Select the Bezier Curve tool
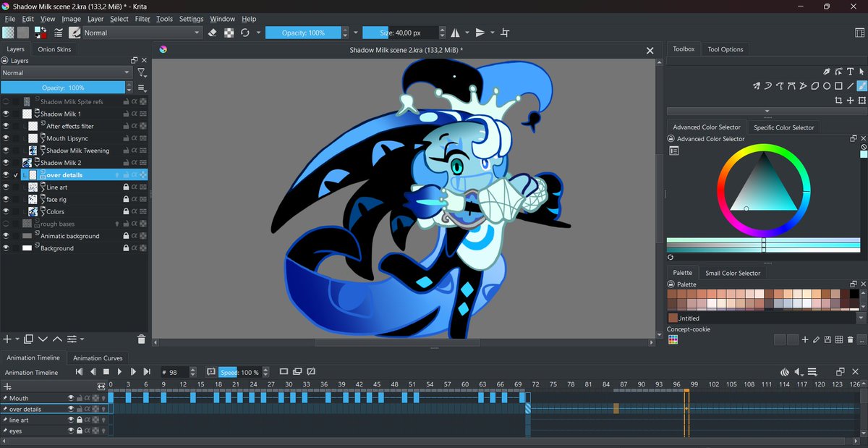The width and height of the screenshot is (868, 448). 792,85
